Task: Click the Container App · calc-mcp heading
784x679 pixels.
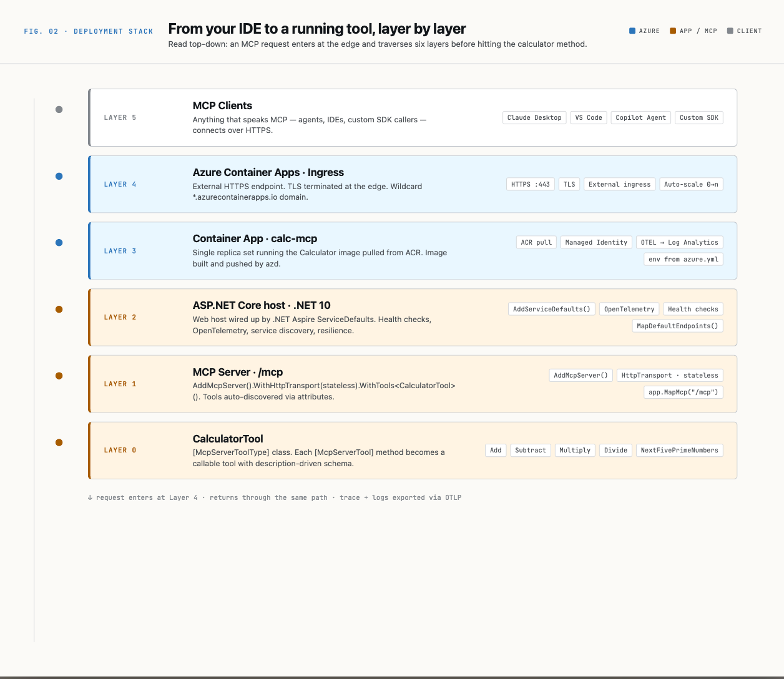Action: (x=255, y=238)
